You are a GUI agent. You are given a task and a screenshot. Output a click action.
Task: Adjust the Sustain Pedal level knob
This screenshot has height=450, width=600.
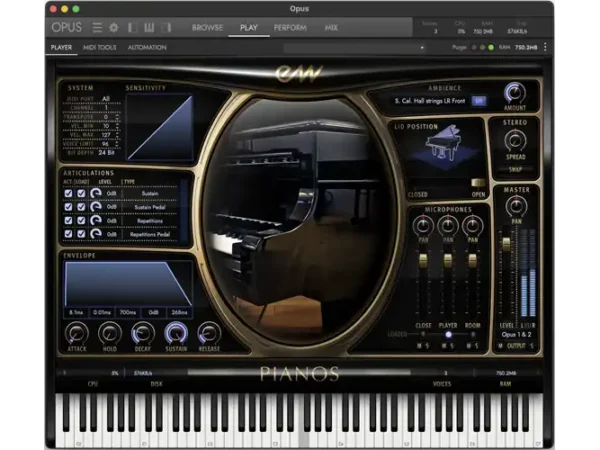(x=95, y=207)
